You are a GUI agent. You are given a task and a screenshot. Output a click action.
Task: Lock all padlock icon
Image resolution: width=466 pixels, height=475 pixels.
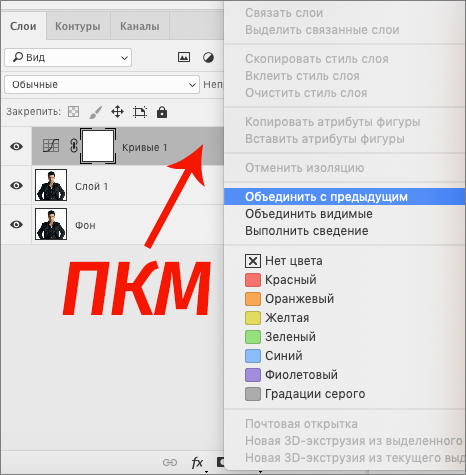coord(162,112)
